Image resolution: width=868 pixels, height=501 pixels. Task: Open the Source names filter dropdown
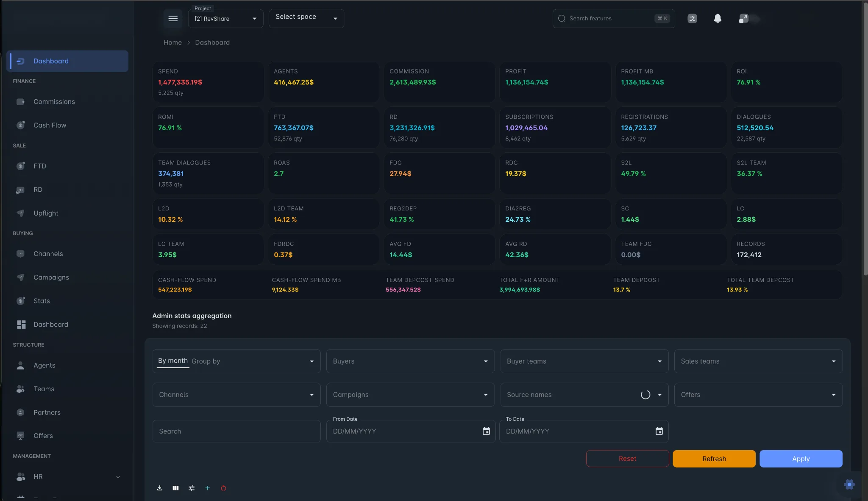click(584, 395)
